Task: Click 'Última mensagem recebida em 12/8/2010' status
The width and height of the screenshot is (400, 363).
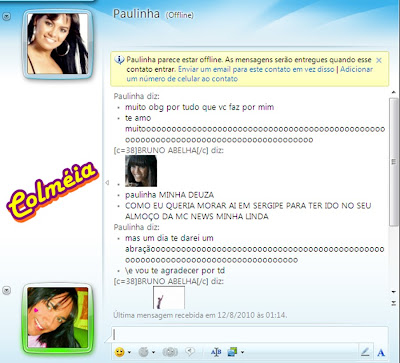Action: [200, 315]
